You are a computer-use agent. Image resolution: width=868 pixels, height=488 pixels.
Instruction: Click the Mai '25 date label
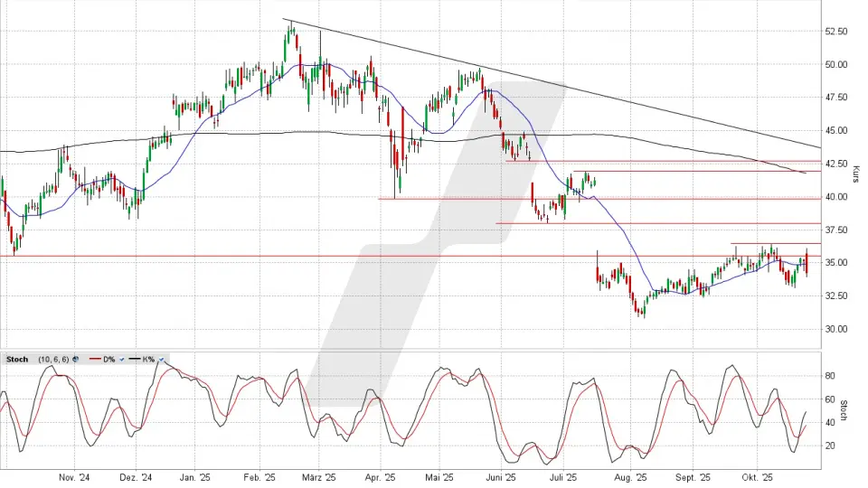point(439,477)
